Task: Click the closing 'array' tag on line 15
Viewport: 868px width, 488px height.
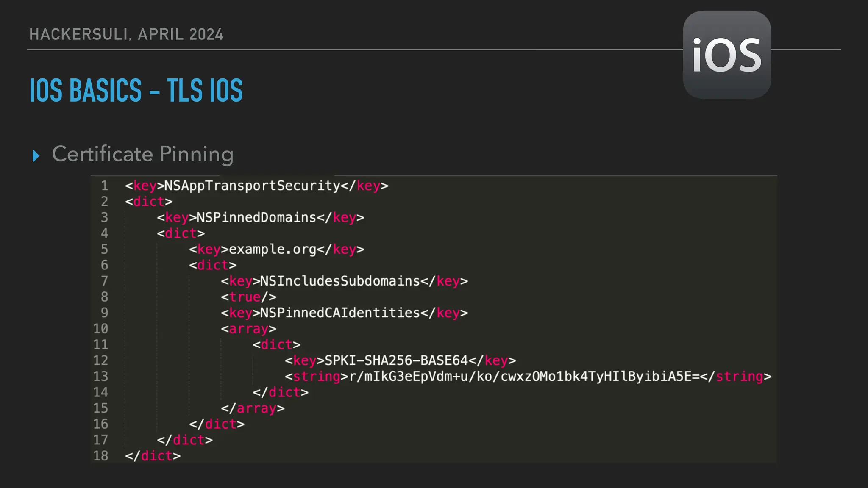Action: [253, 408]
